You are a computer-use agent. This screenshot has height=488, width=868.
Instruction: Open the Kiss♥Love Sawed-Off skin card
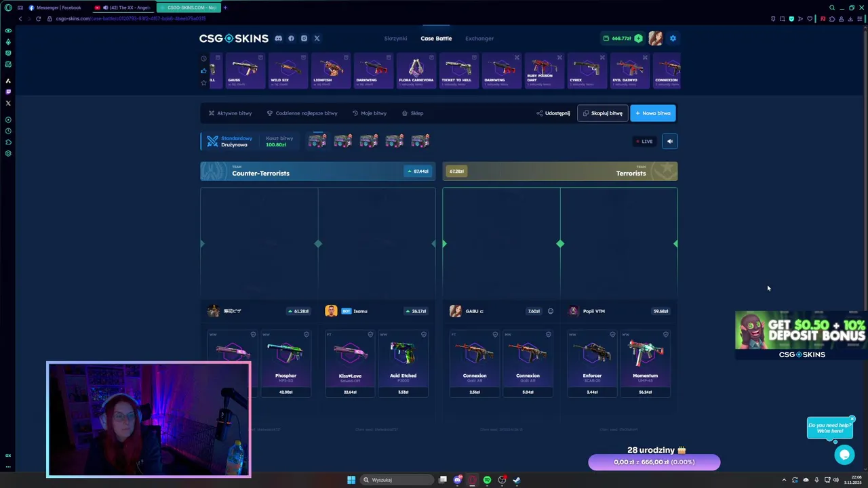click(350, 363)
